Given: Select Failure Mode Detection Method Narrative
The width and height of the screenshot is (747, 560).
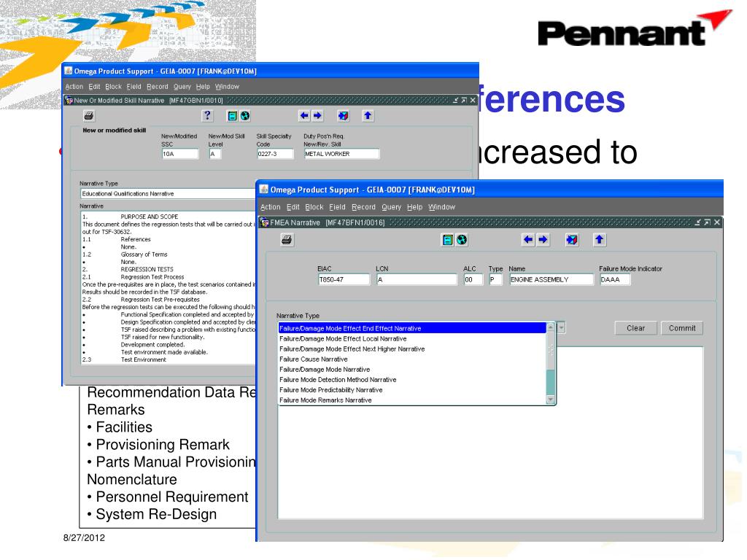Looking at the screenshot, I should pyautogui.click(x=412, y=379).
